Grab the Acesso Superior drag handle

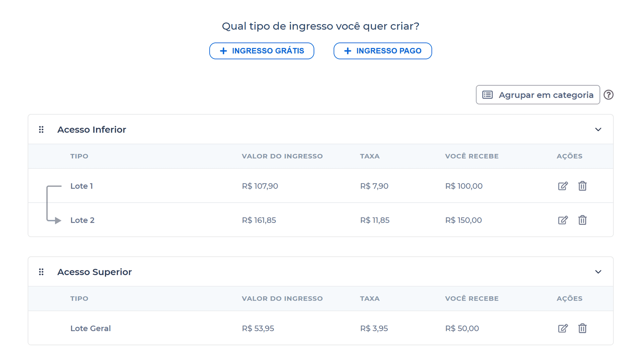click(41, 272)
